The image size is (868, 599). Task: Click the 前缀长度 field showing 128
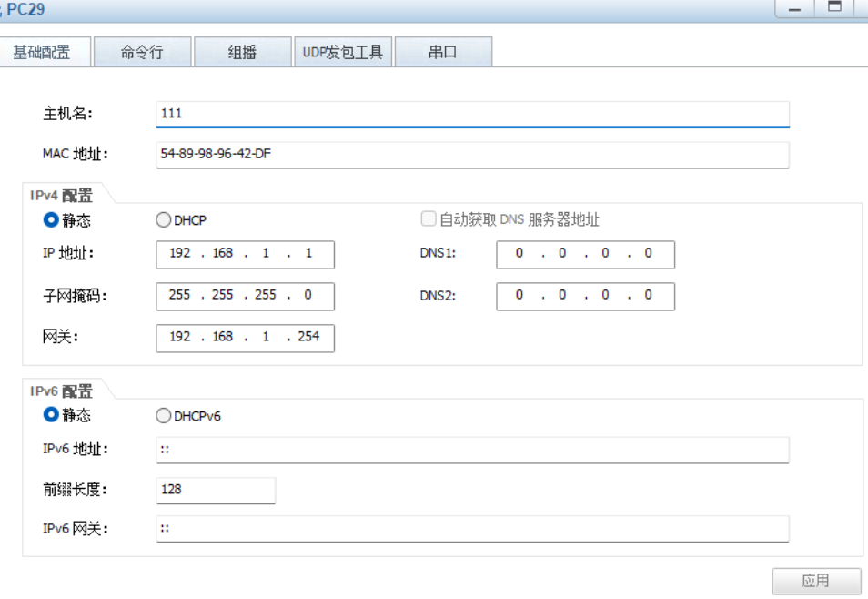pos(216,490)
